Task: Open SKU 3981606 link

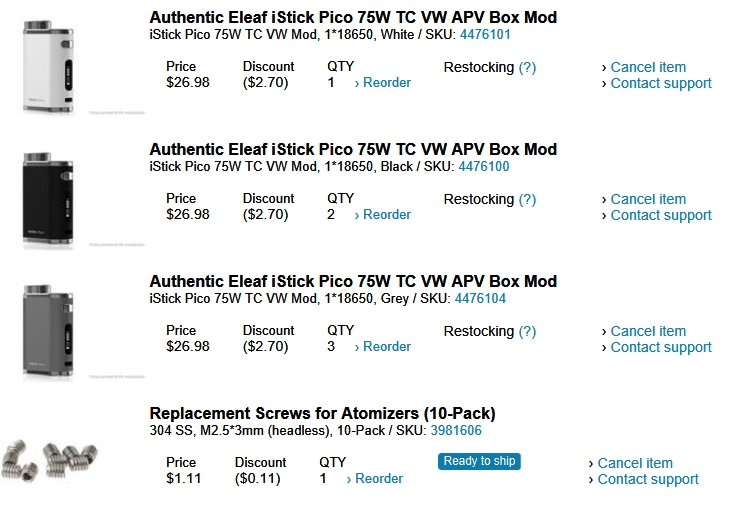Action: coord(456,431)
